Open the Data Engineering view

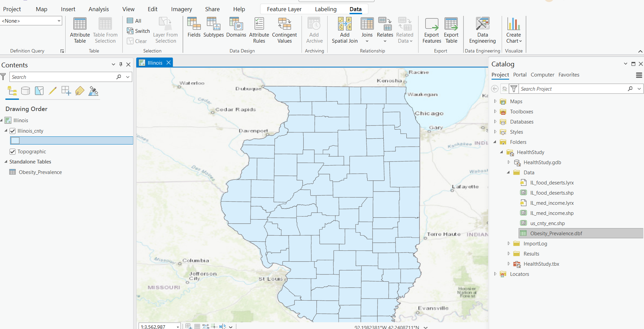[482, 30]
